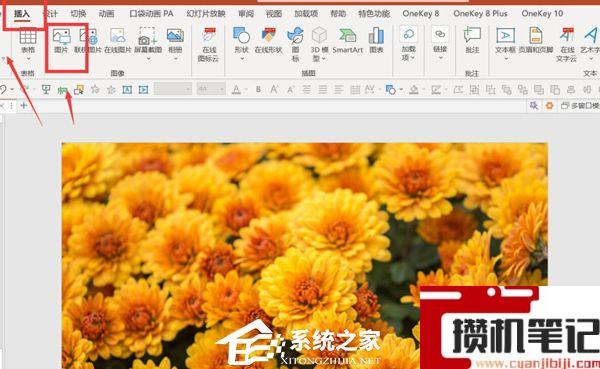Image resolution: width=600 pixels, height=369 pixels.
Task: Open the 动画 animations tab
Action: click(x=106, y=14)
